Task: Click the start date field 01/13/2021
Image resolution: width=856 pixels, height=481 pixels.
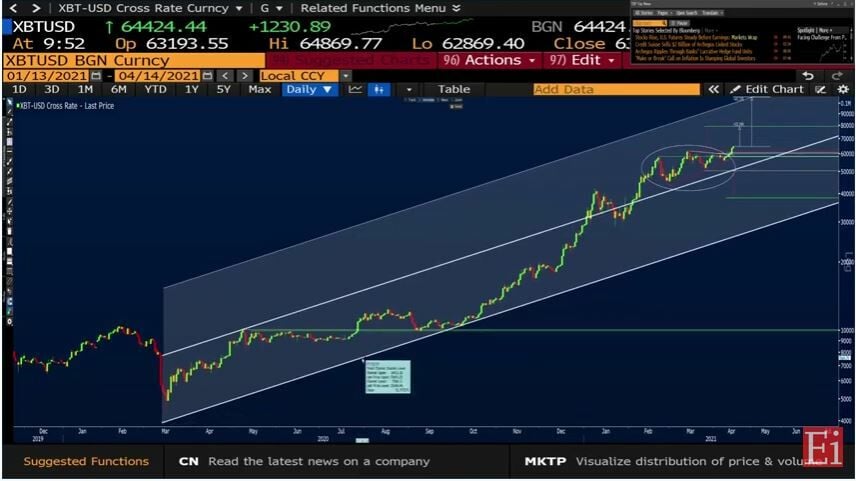Action: coord(46,76)
